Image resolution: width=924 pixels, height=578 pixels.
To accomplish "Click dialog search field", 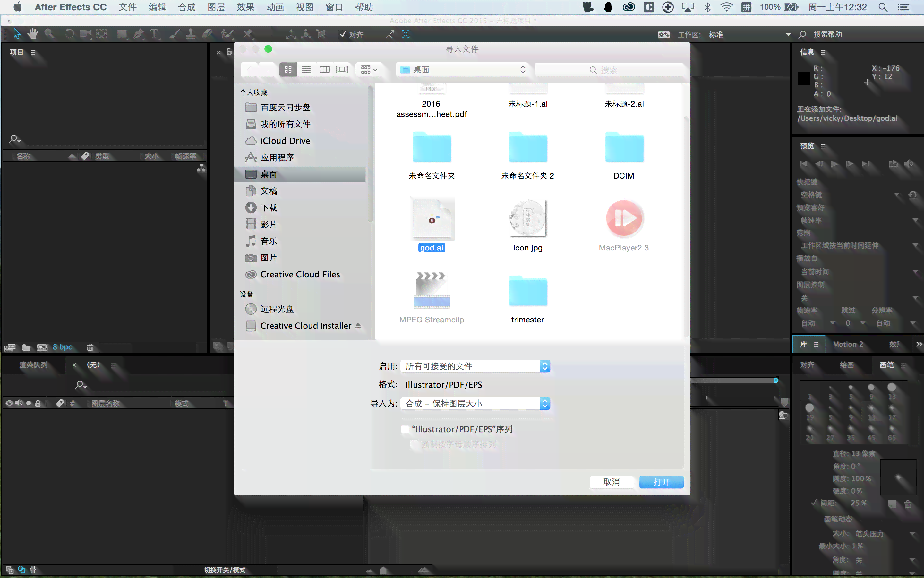I will coord(609,70).
